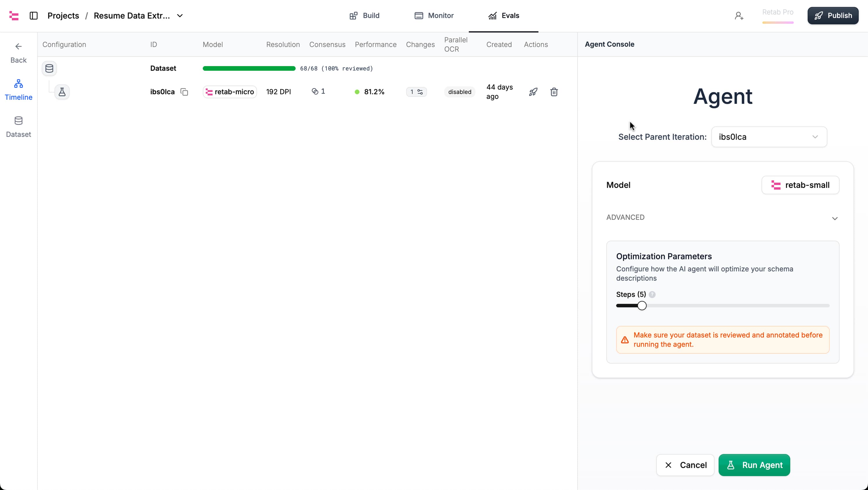Open invite user with the person-add icon

pos(739,15)
